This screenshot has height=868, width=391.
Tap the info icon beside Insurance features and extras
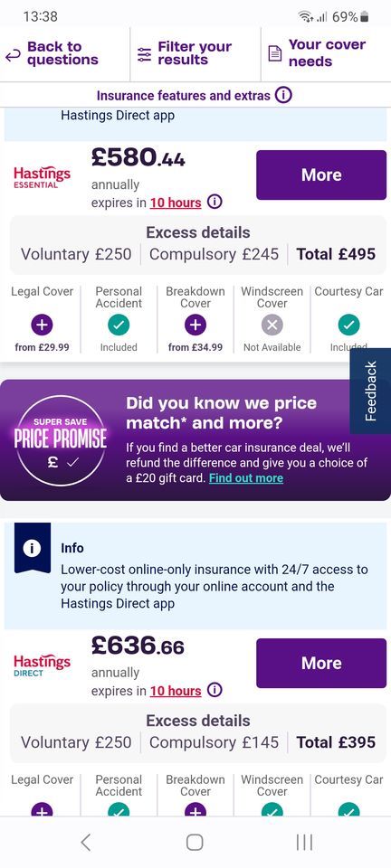coord(283,96)
